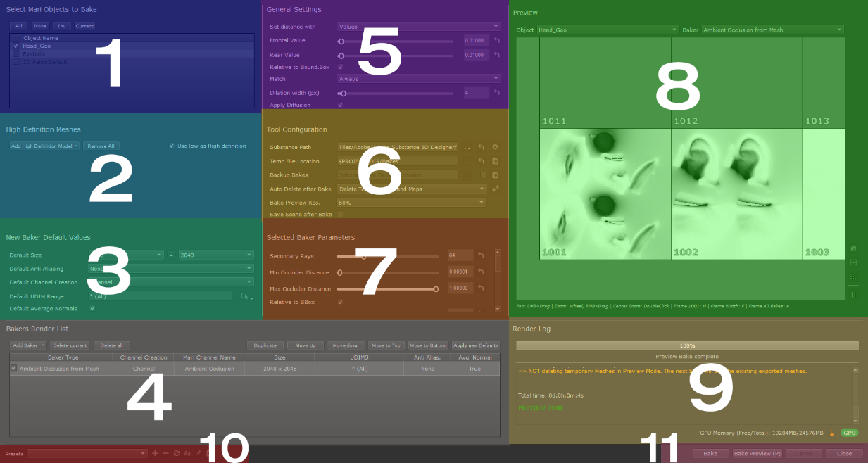Pause preview updates with the pause icon
The width and height of the screenshot is (868, 463).
[x=853, y=295]
